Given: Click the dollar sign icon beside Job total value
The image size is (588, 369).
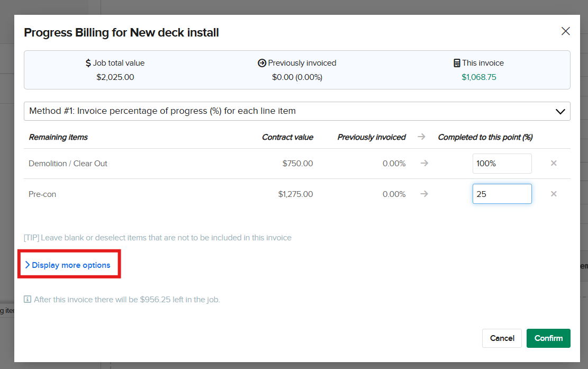Looking at the screenshot, I should (88, 63).
